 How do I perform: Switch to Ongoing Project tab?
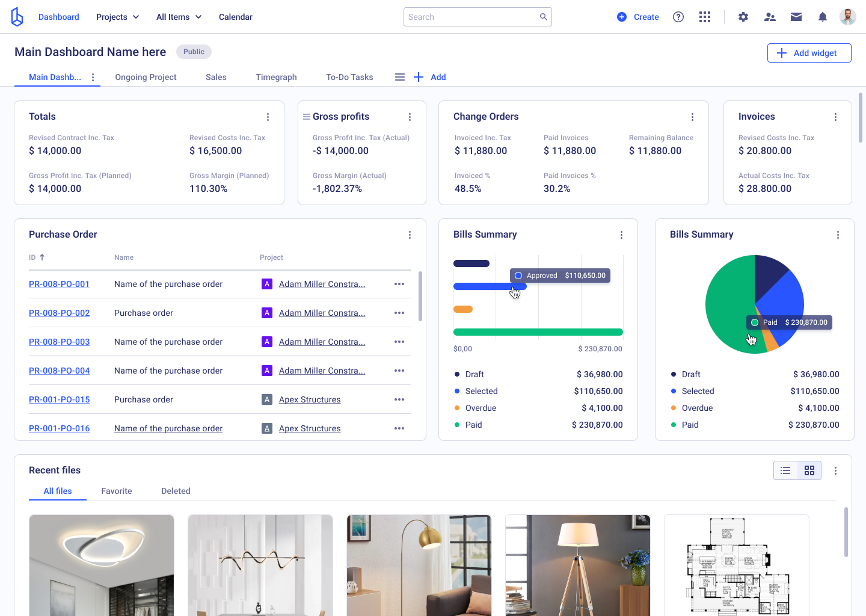[146, 77]
